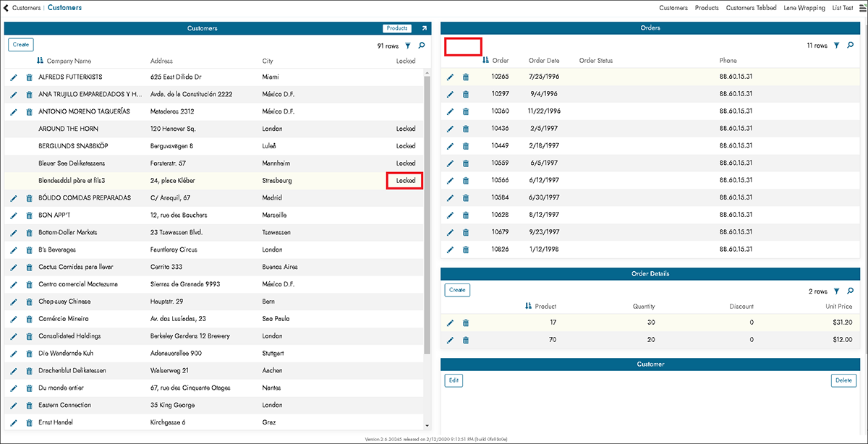Go to Customers Tabbed in top navigation

(x=751, y=8)
